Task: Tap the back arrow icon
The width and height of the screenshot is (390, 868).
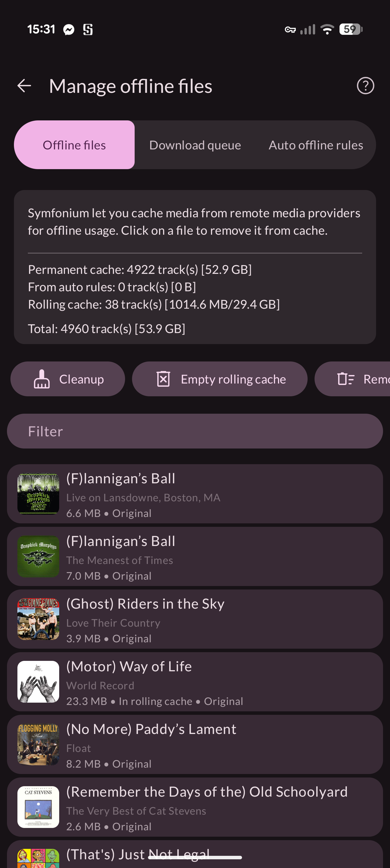Action: tap(24, 86)
